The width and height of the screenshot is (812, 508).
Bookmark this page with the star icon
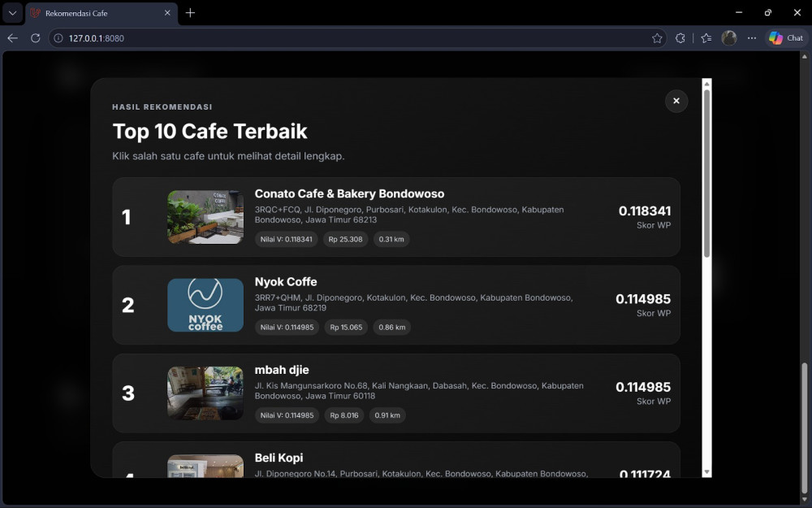(657, 38)
